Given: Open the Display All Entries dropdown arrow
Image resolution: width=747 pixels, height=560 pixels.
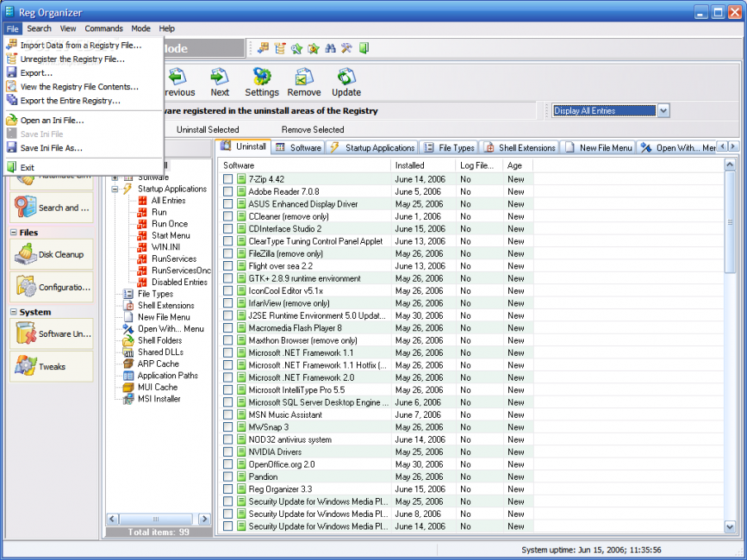Looking at the screenshot, I should [x=663, y=111].
